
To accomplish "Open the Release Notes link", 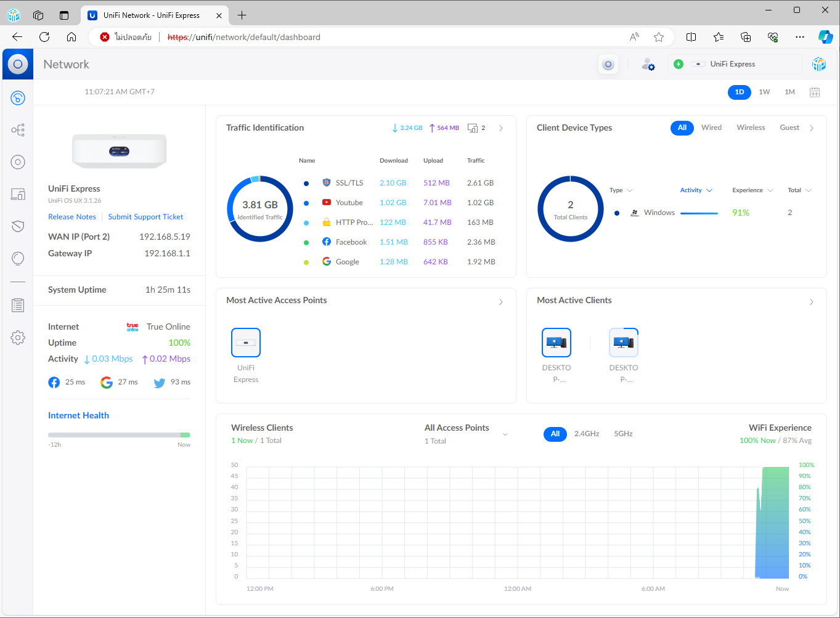I will [72, 217].
